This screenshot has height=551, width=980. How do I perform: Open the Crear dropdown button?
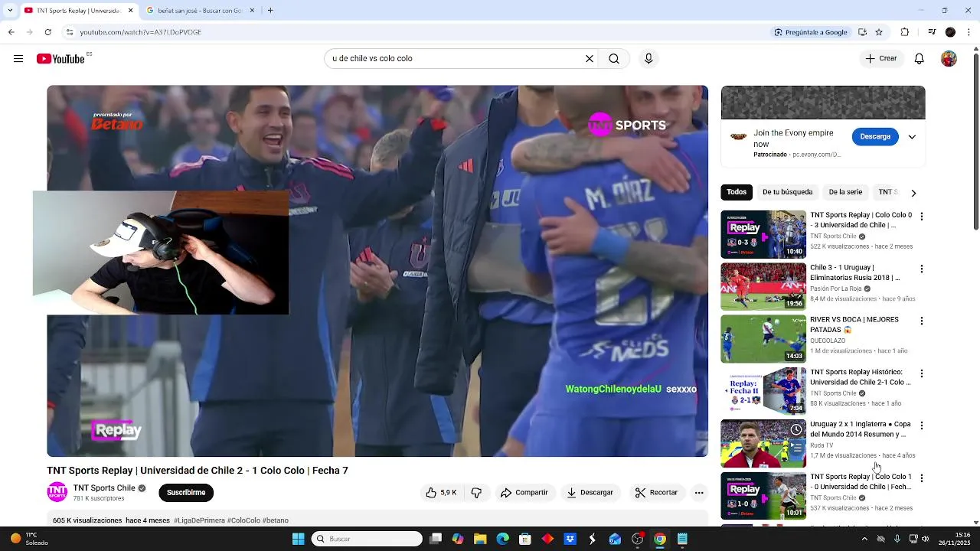[881, 59]
